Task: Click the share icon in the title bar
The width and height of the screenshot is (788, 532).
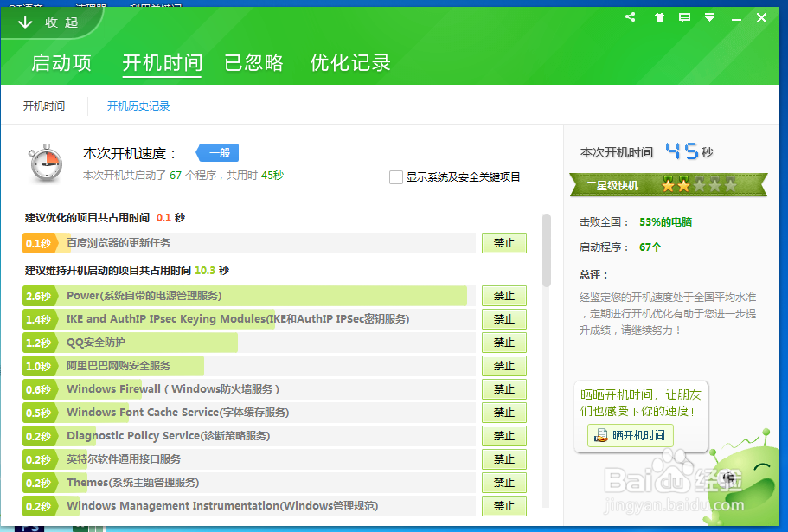Action: click(x=630, y=16)
